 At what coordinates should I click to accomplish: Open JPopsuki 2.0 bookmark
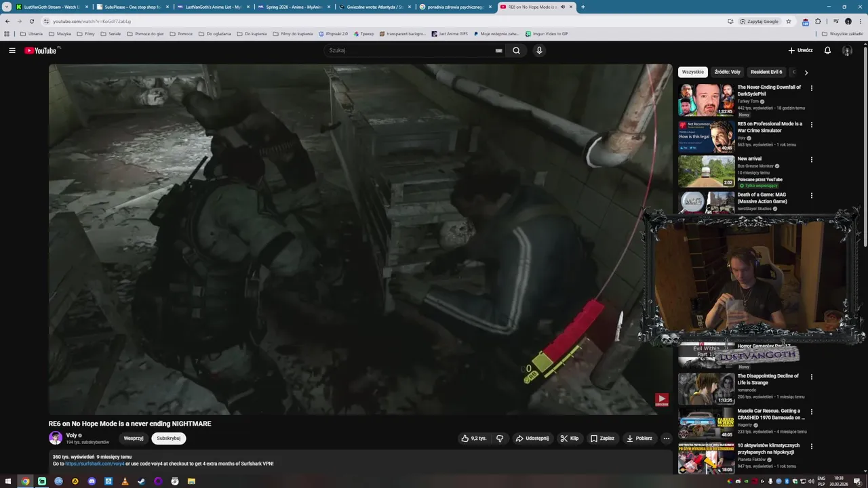pos(332,33)
